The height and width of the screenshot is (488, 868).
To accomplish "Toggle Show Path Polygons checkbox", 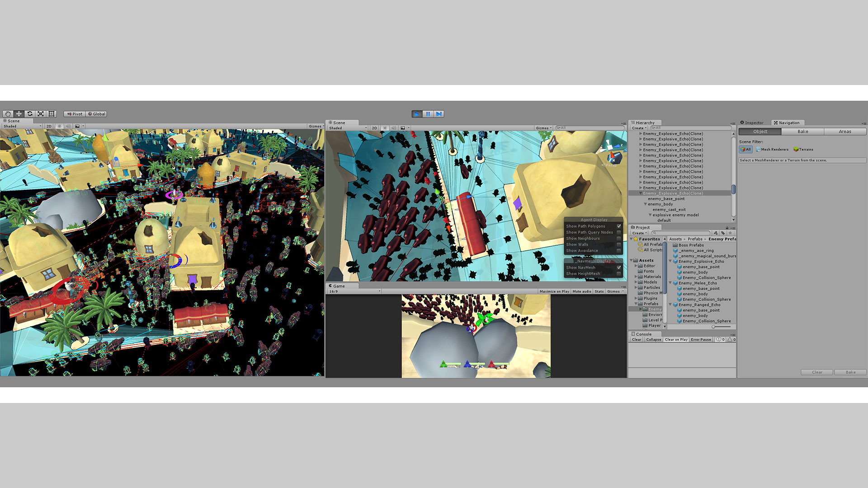I will click(x=619, y=226).
